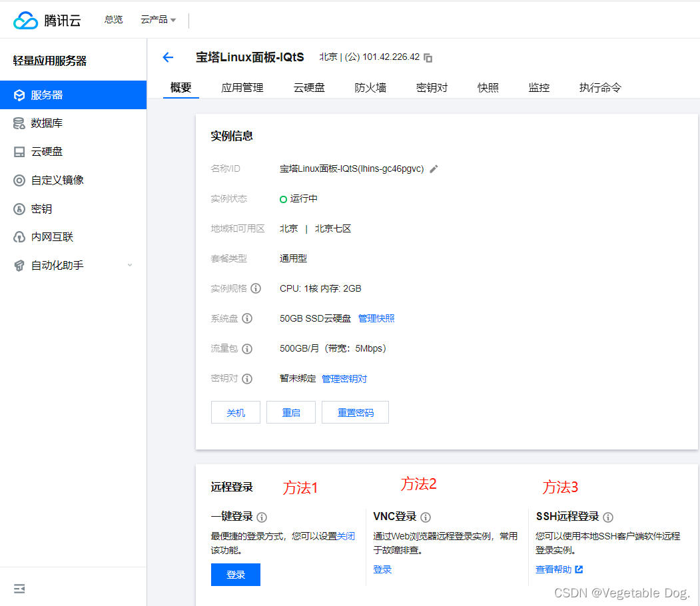Show info tip for 密钥对 row
The width and height of the screenshot is (700, 606).
point(247,379)
